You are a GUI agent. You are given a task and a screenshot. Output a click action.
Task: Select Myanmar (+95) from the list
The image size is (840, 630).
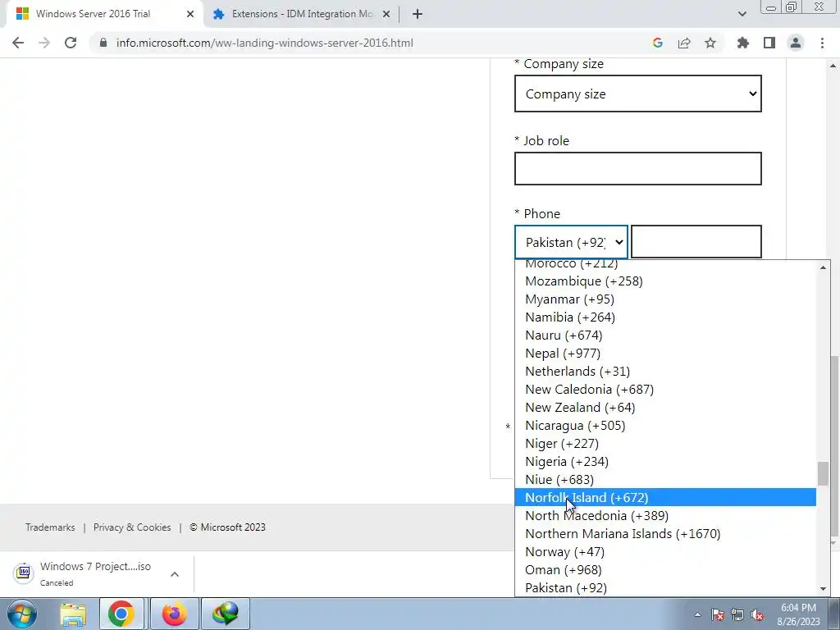(665, 299)
